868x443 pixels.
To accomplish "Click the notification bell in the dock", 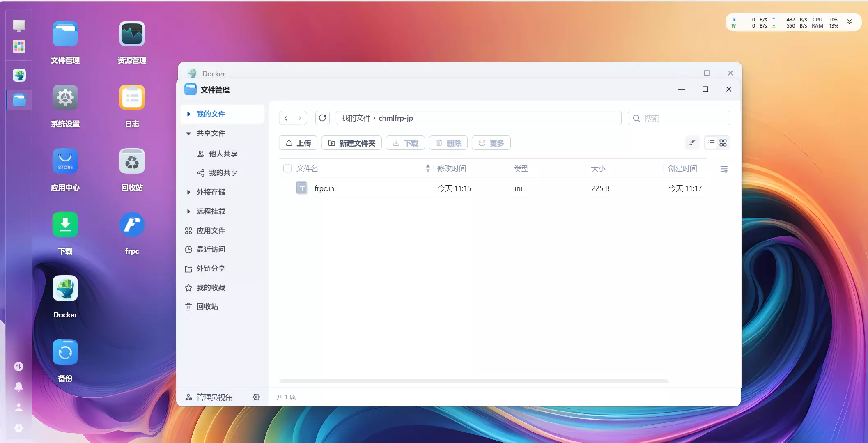I will tap(19, 387).
